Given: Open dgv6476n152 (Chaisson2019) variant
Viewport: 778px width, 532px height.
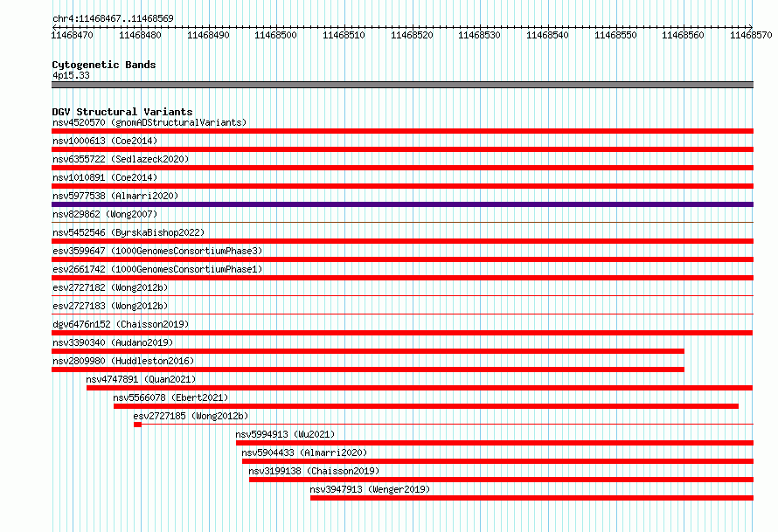Looking at the screenshot, I should point(121,324).
